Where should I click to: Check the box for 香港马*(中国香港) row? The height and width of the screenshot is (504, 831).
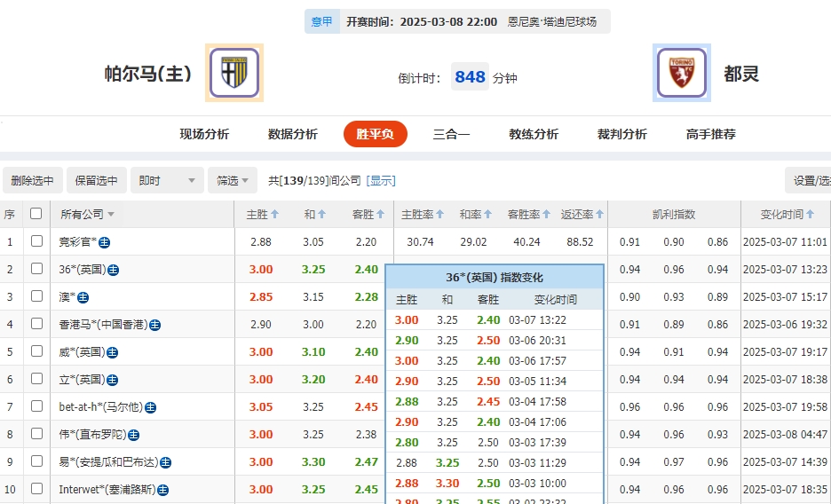(36, 325)
